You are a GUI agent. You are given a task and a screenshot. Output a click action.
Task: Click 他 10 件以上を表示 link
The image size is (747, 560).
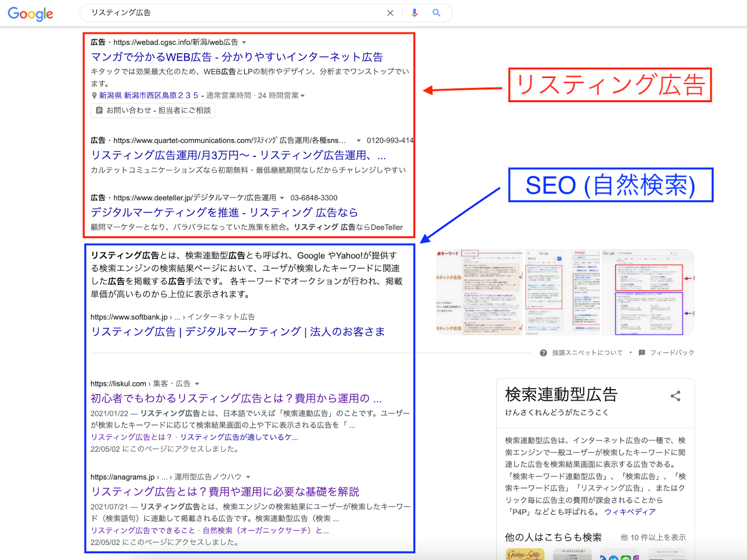tap(653, 538)
